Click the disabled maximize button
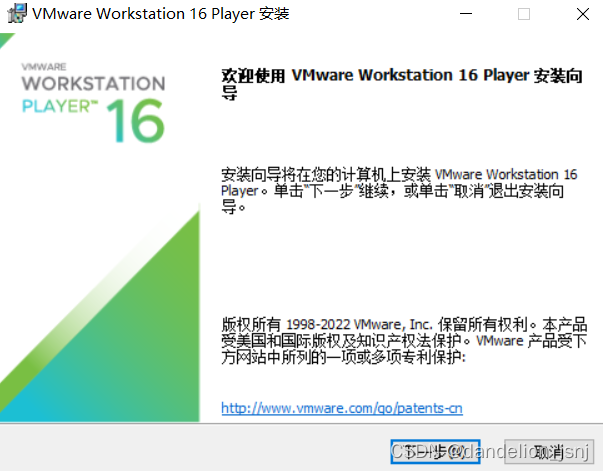The image size is (603, 471). (x=524, y=14)
